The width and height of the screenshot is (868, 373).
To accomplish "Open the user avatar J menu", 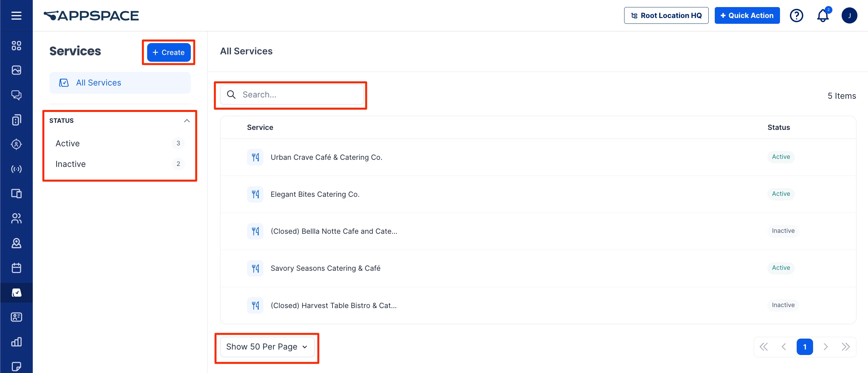I will coord(849,15).
